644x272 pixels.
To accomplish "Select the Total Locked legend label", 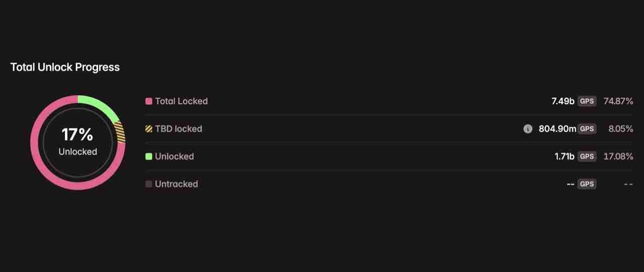I will pyautogui.click(x=181, y=101).
